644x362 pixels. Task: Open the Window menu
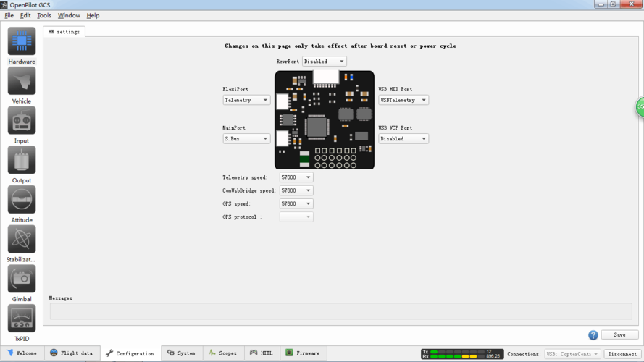point(69,16)
